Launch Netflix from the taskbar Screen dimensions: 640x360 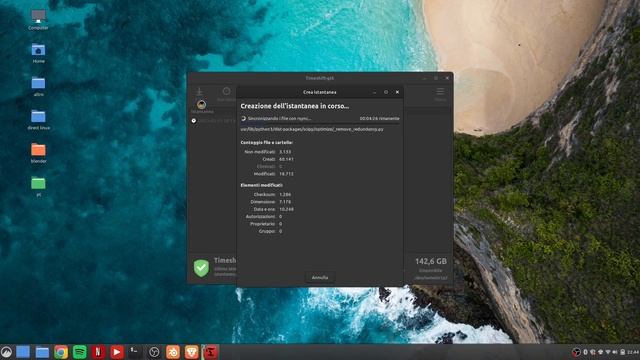click(98, 352)
